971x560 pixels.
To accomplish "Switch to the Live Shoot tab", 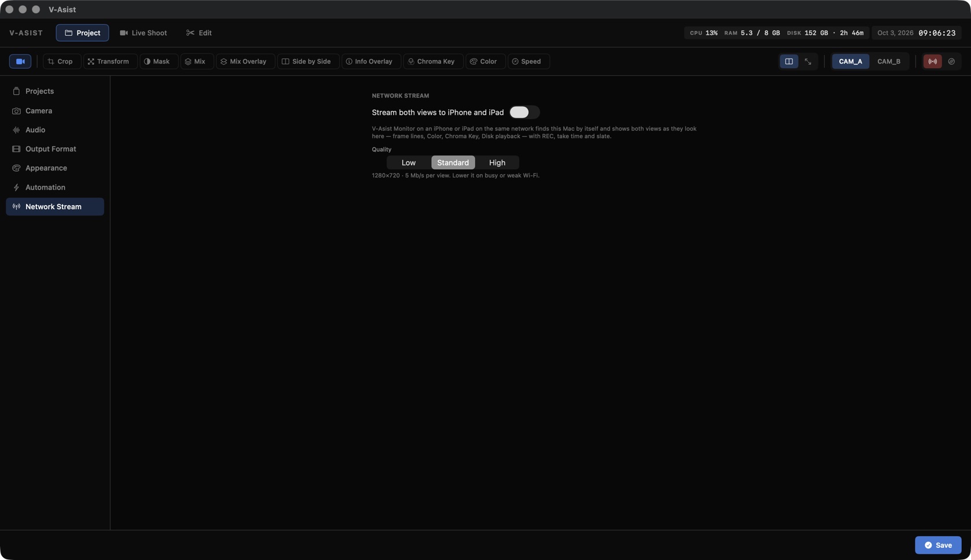I will tap(143, 33).
